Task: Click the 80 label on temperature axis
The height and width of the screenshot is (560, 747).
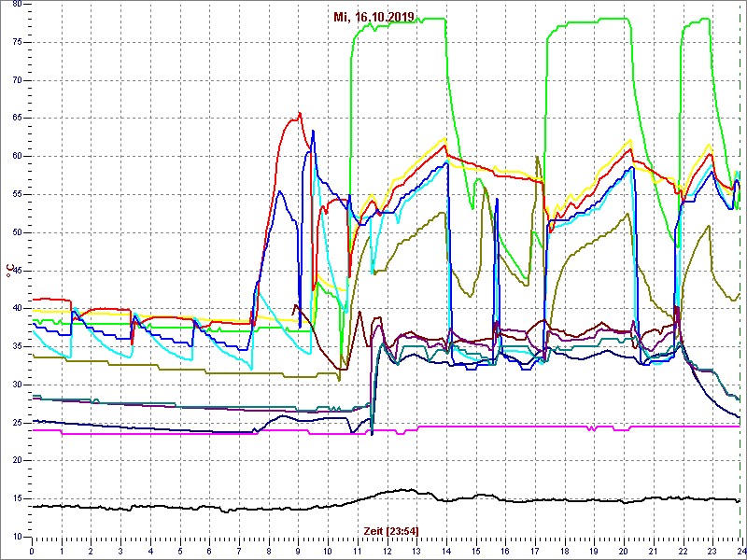Action: click(x=16, y=4)
